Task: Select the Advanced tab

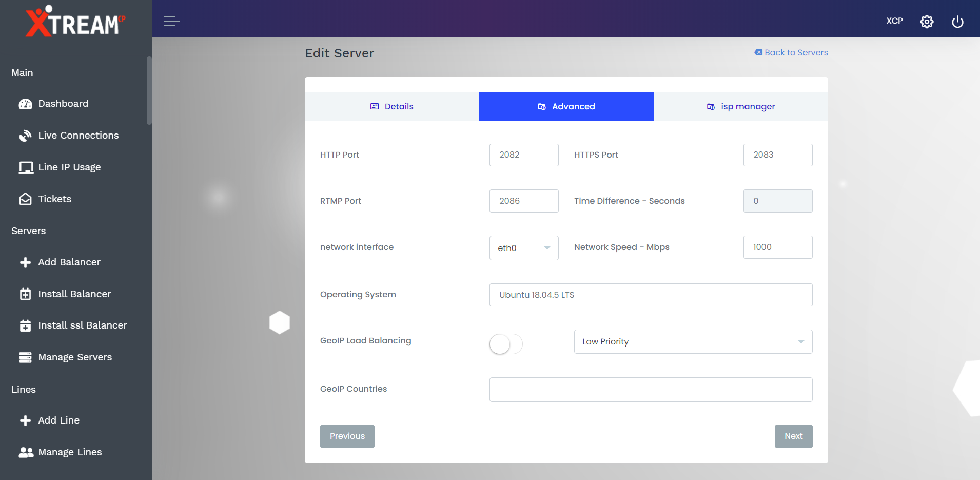Action: point(566,107)
